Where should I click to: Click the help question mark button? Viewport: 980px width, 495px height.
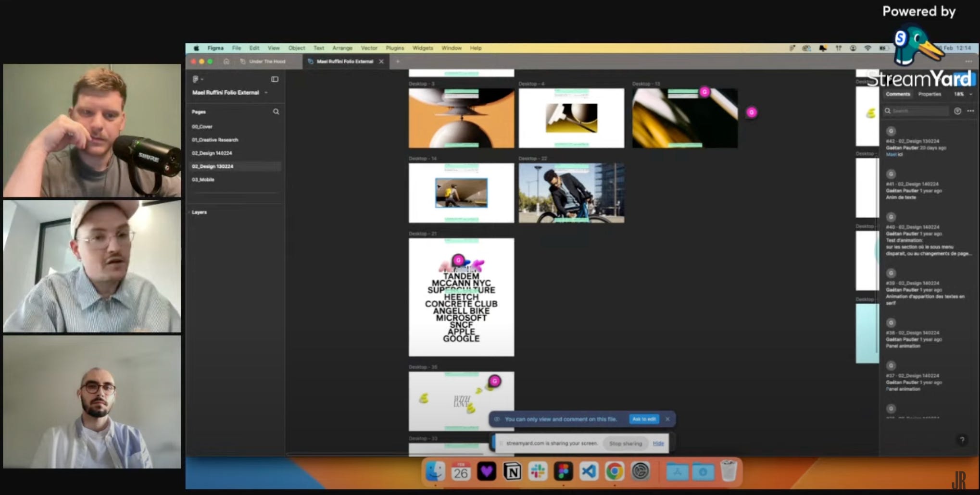pos(962,440)
